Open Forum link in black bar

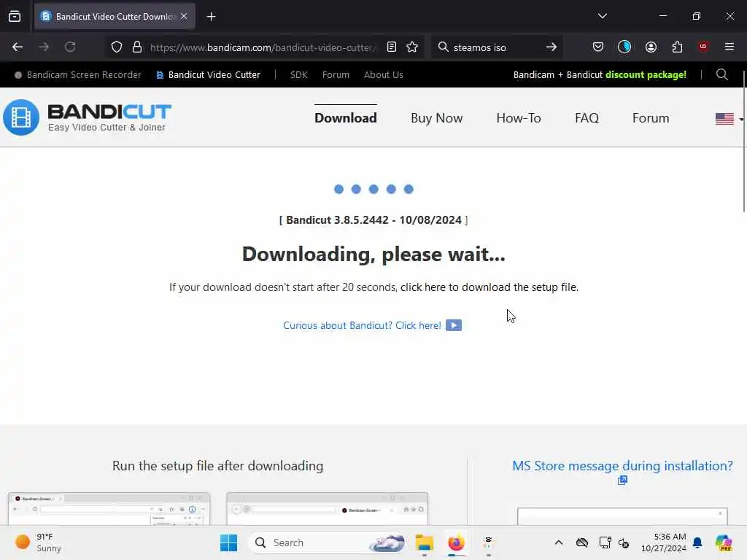(x=336, y=75)
